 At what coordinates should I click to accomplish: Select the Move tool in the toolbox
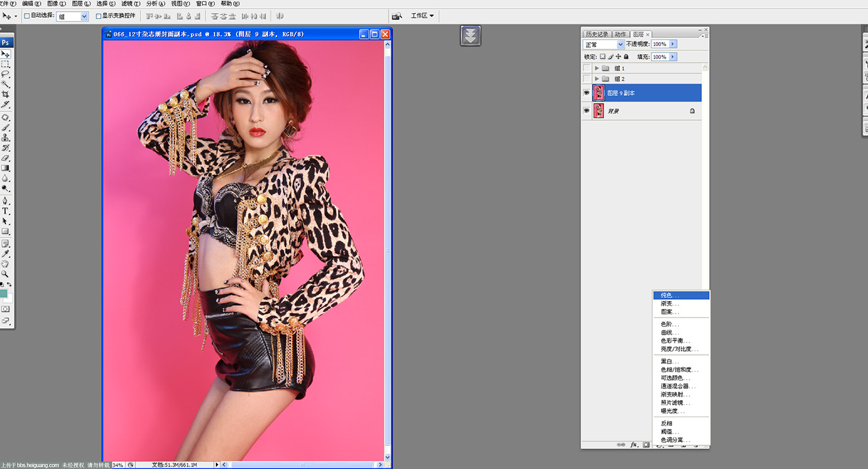click(5, 54)
